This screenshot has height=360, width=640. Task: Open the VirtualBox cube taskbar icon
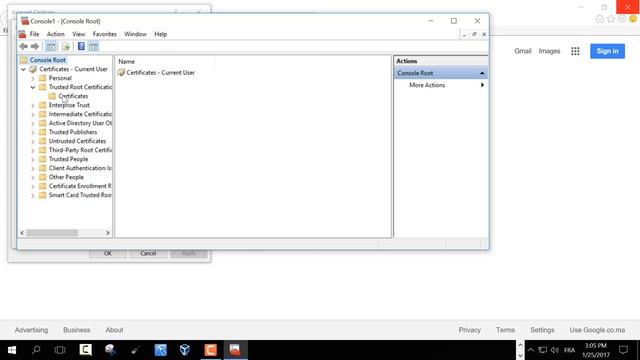coord(185,350)
